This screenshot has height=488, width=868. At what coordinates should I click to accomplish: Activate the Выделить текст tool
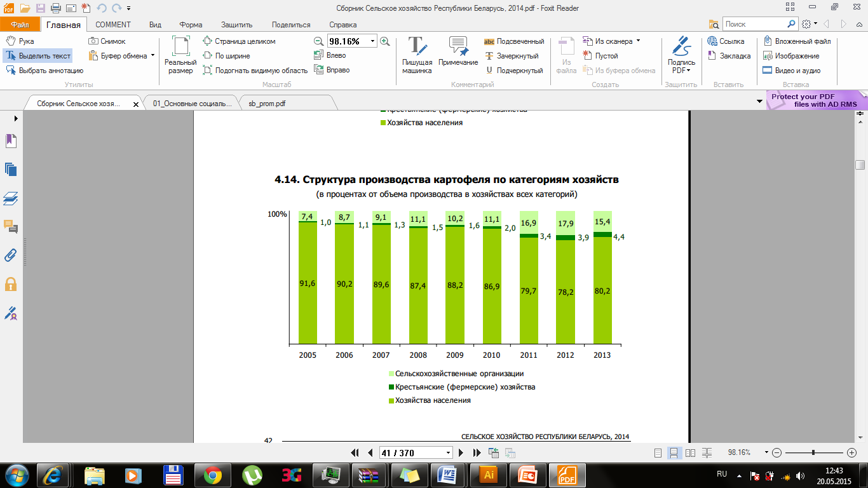tap(37, 56)
